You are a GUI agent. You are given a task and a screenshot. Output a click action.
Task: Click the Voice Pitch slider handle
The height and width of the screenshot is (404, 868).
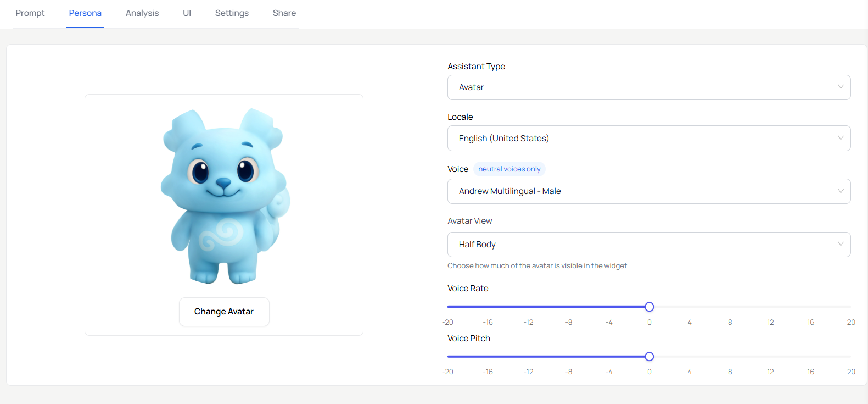(x=649, y=357)
